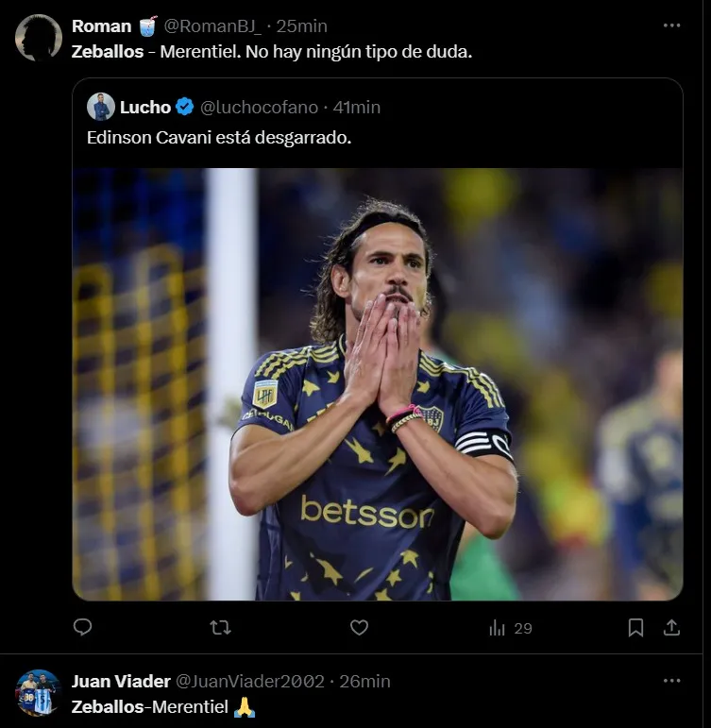This screenshot has width=711, height=728.
Task: Click the 25min timestamp on Roman's tweet
Action: point(301,25)
